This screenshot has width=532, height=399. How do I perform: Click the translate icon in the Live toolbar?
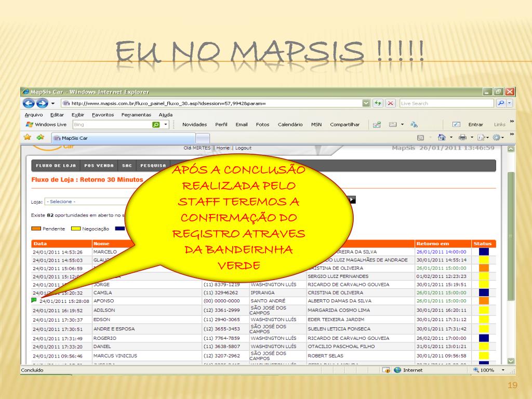point(414,125)
